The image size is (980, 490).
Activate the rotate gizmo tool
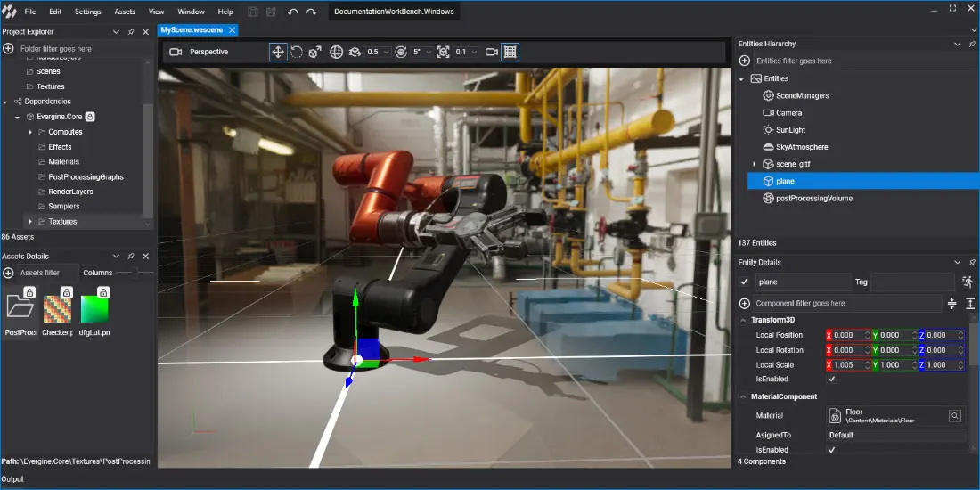click(x=297, y=53)
